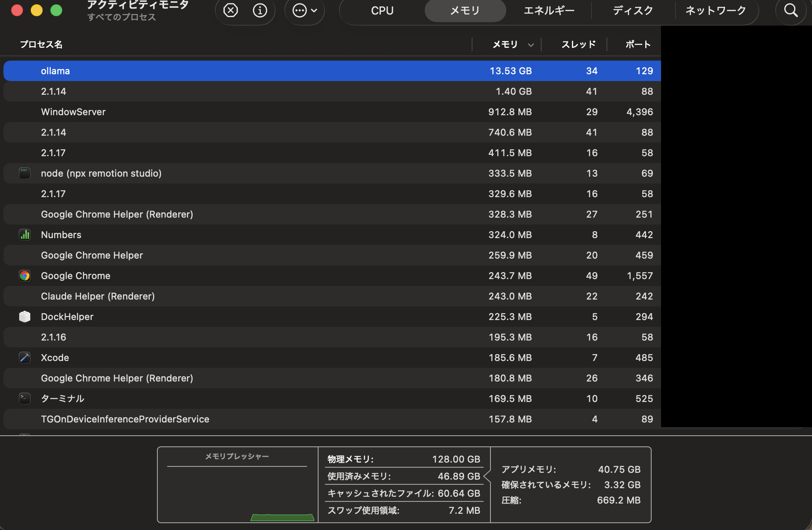Switch to the ディスク tab
The image size is (812, 530).
[x=632, y=10]
